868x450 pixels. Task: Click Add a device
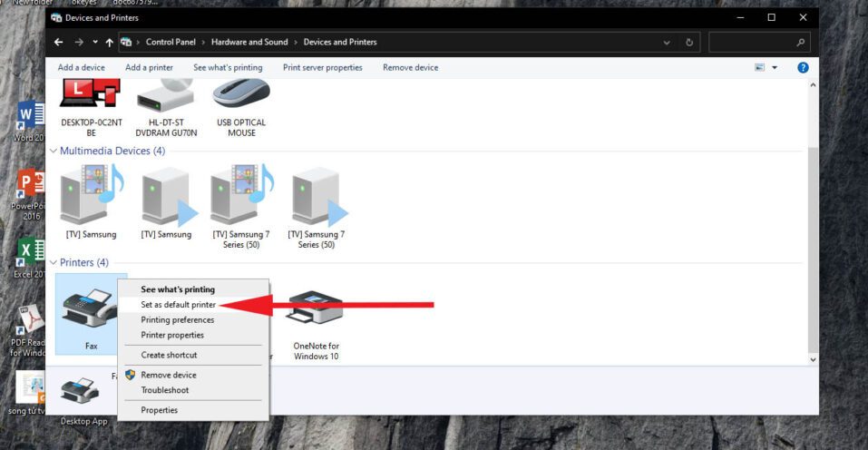point(82,67)
